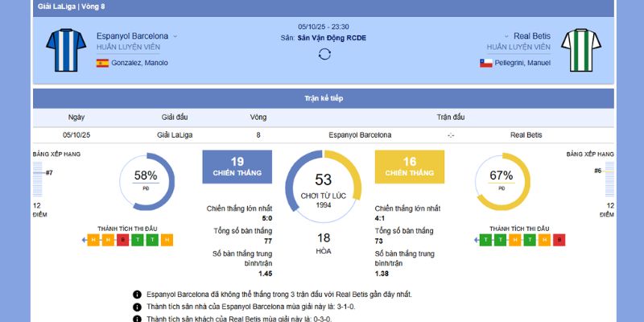Click the refresh icon below the stadium name
The height and width of the screenshot is (322, 644).
click(x=324, y=54)
